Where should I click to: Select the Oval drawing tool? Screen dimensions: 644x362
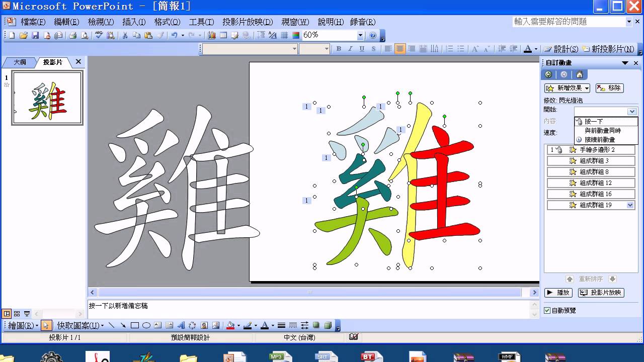[146, 326]
